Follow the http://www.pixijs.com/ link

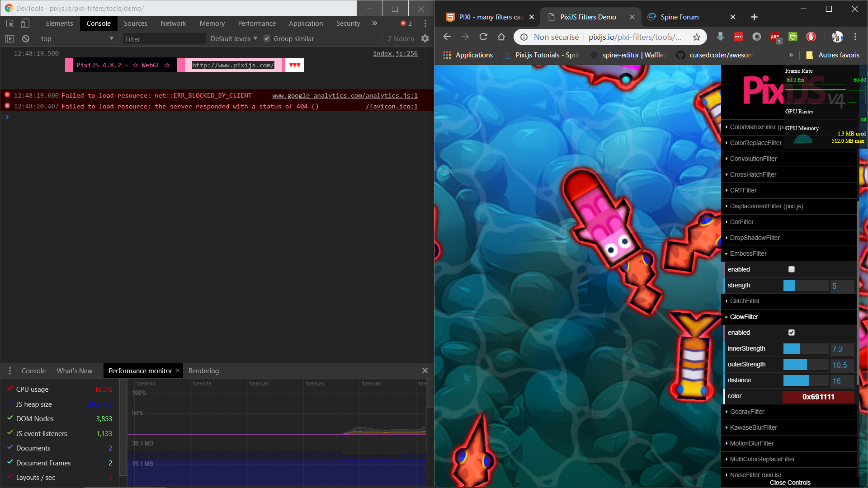pos(233,65)
